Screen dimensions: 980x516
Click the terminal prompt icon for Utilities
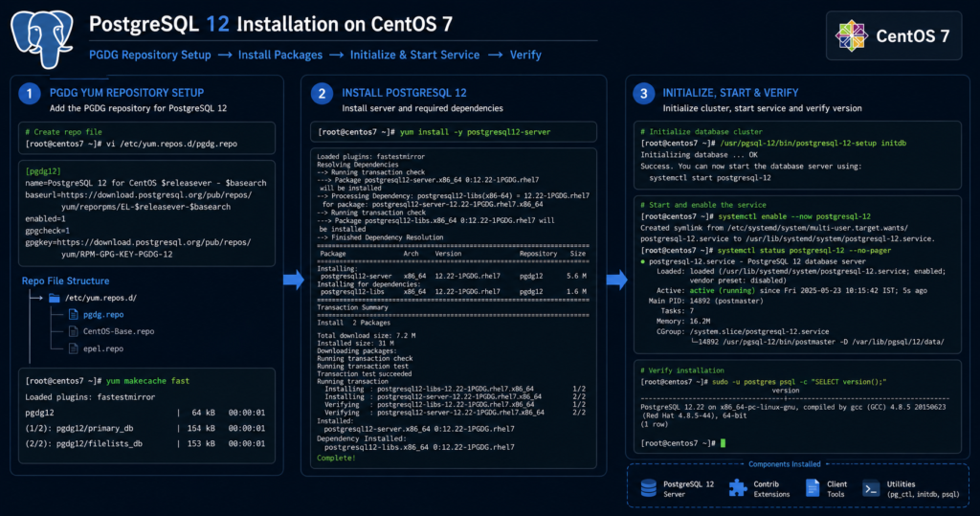(871, 488)
